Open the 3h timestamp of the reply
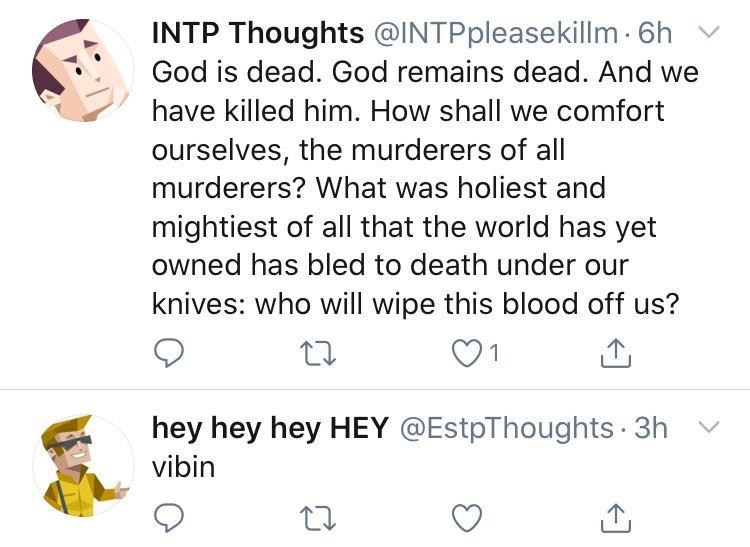750x547 pixels. coord(651,428)
